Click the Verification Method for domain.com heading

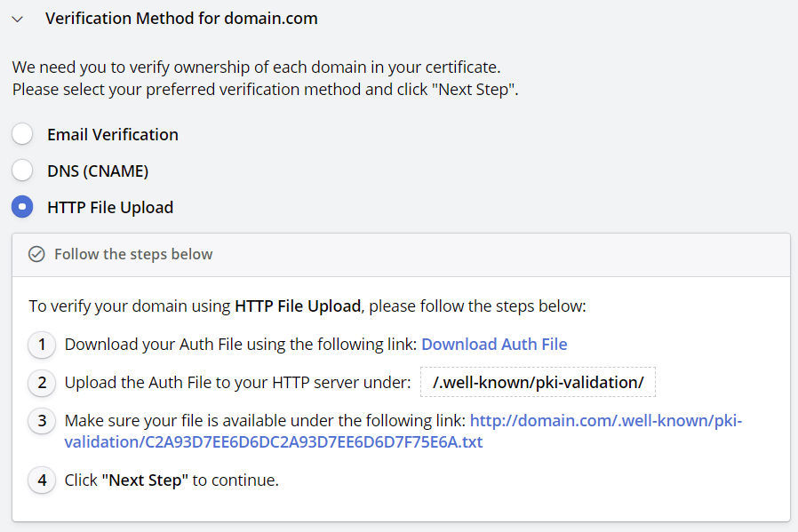coord(181,19)
